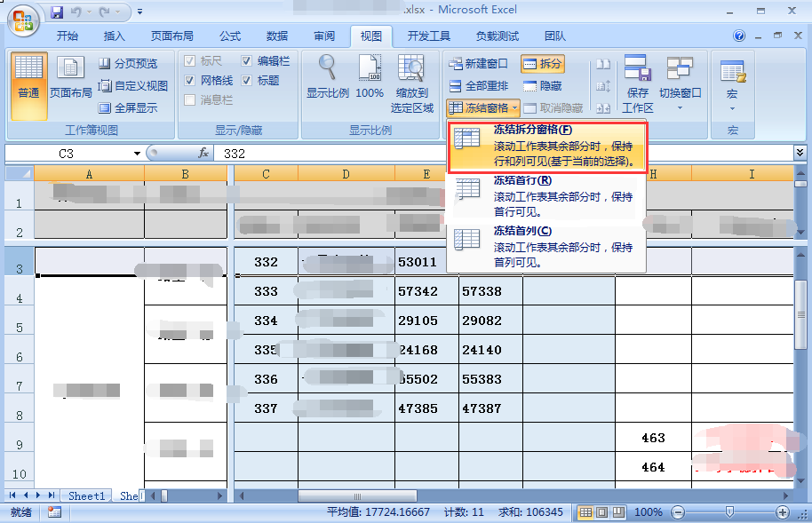Select cell containing 463
Image resolution: width=812 pixels, height=523 pixels.
point(653,438)
